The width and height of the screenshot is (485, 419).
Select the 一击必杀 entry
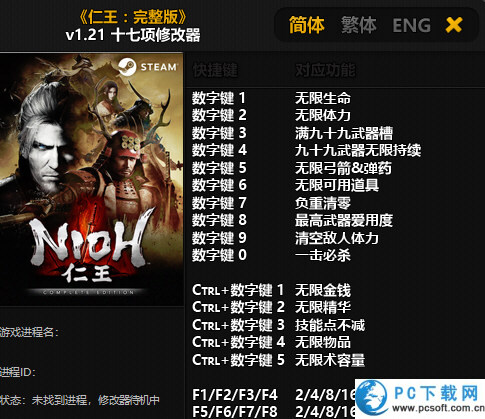point(323,255)
